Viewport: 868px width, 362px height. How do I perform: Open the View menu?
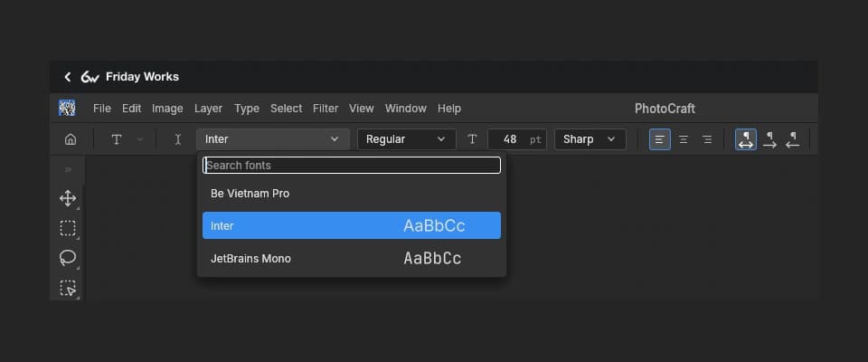click(362, 109)
